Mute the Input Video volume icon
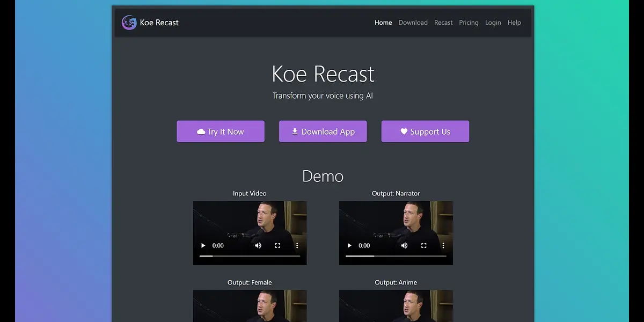Screen dimensions: 644x322 (x=258, y=246)
